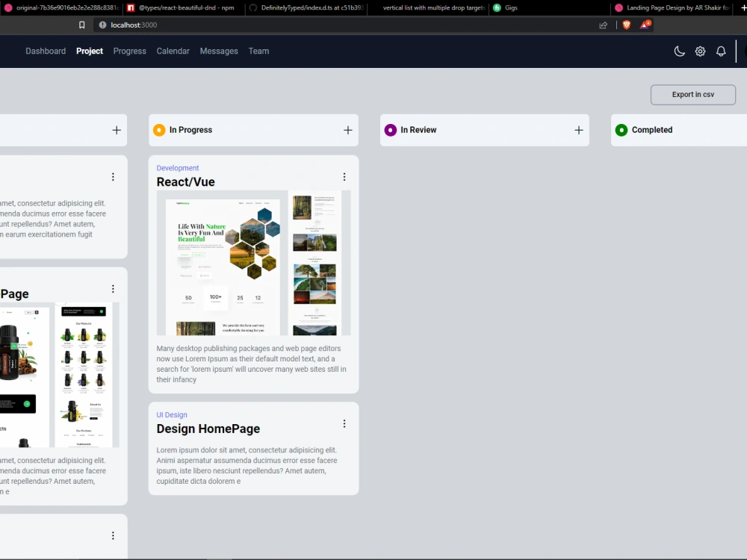Open React/Vue card options menu
The height and width of the screenshot is (560, 747).
click(x=344, y=177)
